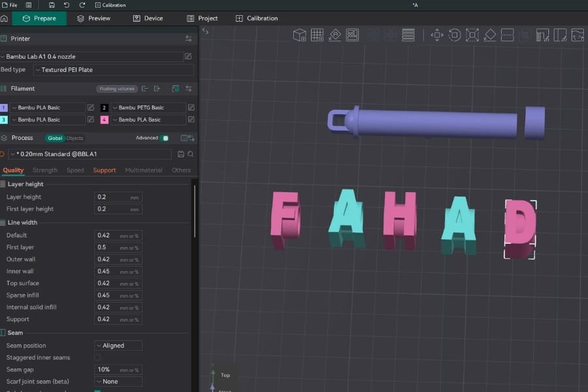Select the Move tool in viewport toolbar

pos(437,35)
